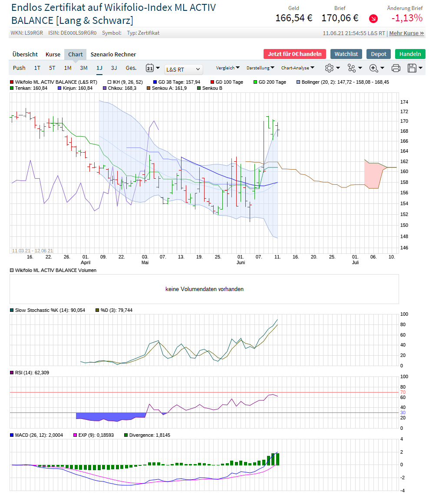Select the 3M time range
The width and height of the screenshot is (429, 504).
(83, 68)
